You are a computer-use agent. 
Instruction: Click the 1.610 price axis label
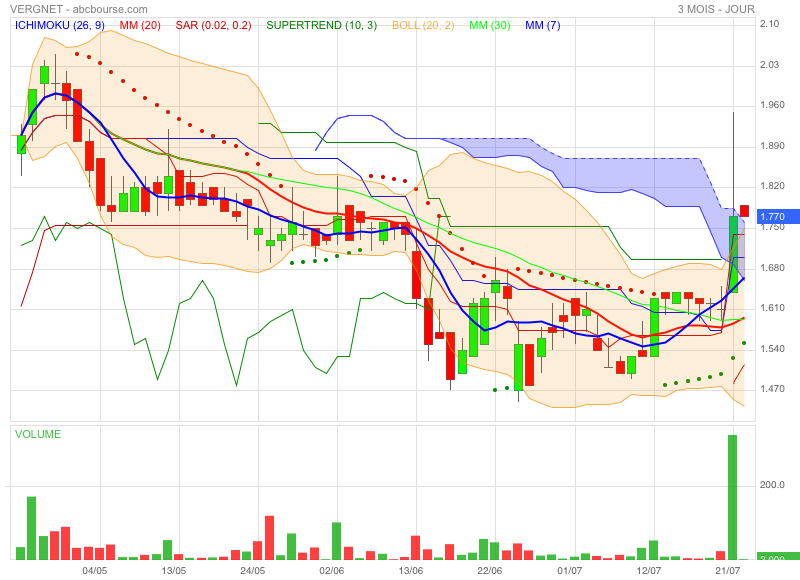pyautogui.click(x=772, y=308)
